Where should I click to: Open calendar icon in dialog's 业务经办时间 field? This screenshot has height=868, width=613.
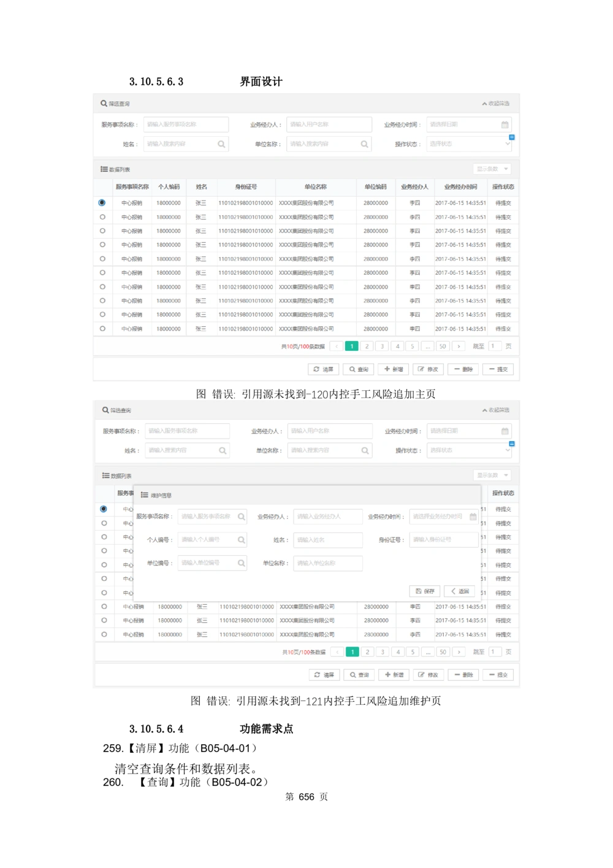tap(473, 517)
